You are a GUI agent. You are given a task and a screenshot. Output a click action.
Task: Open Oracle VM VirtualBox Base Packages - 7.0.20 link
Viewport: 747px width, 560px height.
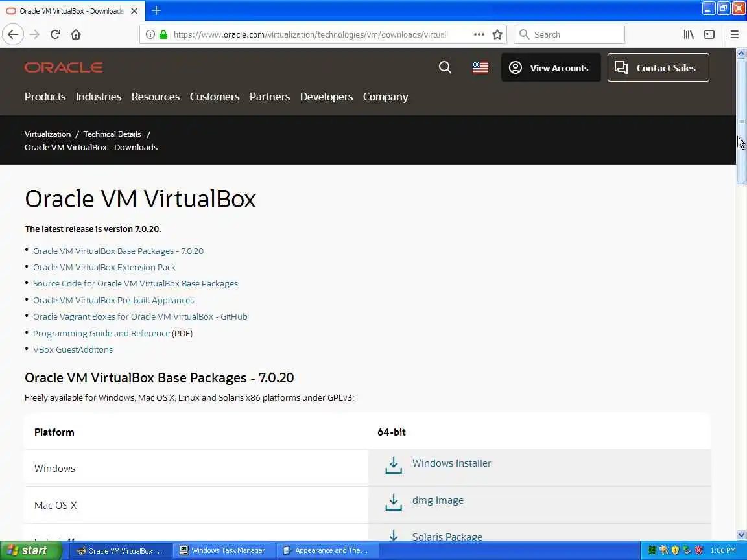tap(118, 251)
